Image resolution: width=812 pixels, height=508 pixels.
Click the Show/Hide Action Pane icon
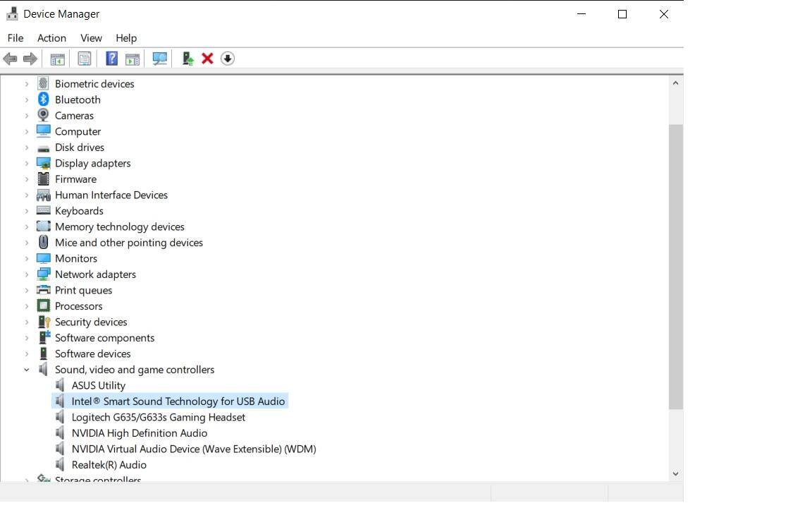(133, 59)
